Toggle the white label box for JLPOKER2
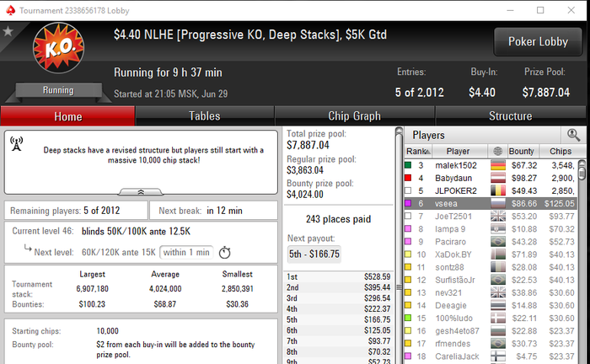Viewport: 590px width, 364px height. coord(408,190)
